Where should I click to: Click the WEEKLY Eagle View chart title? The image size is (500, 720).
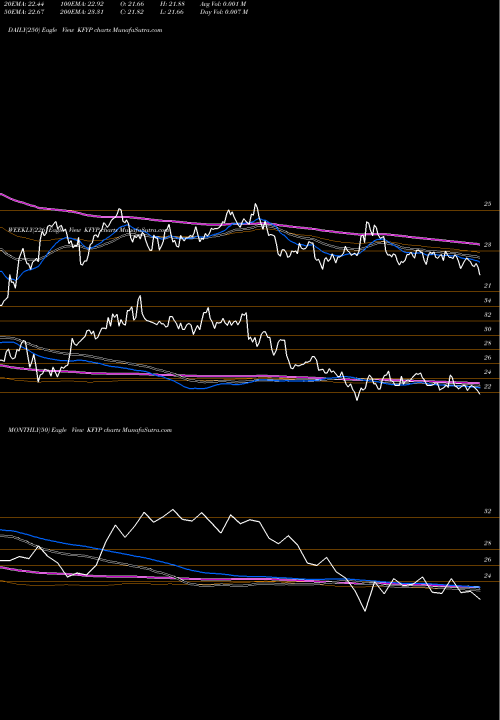click(x=89, y=230)
